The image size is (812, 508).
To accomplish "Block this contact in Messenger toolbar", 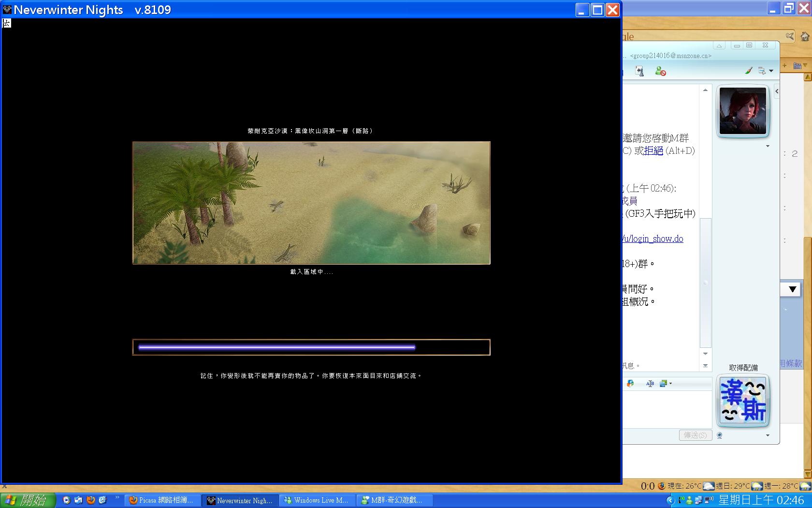I will point(660,71).
